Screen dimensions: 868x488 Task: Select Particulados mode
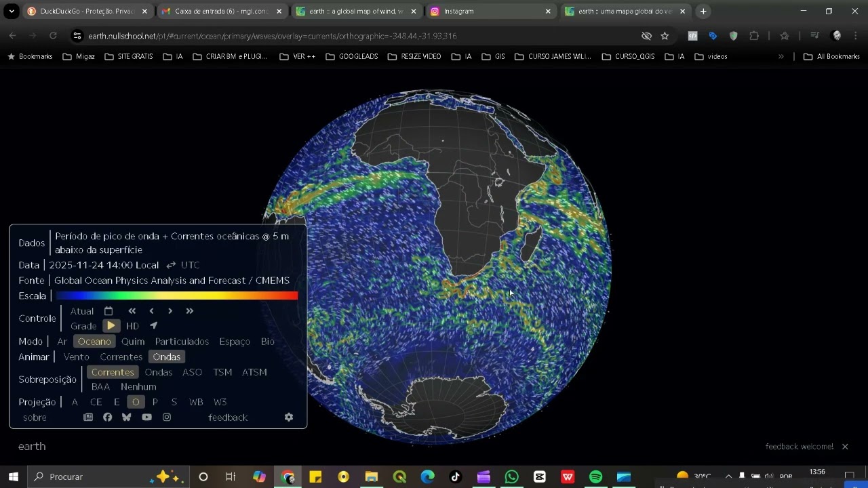[182, 342]
